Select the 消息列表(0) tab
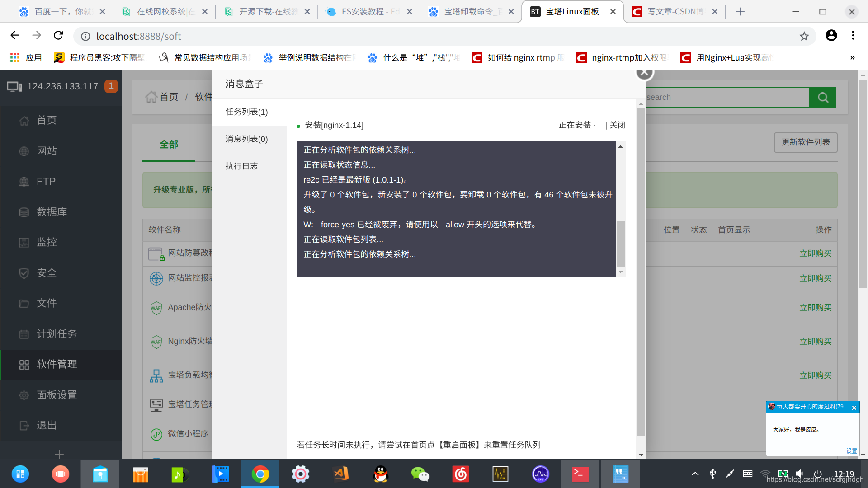 (x=249, y=139)
